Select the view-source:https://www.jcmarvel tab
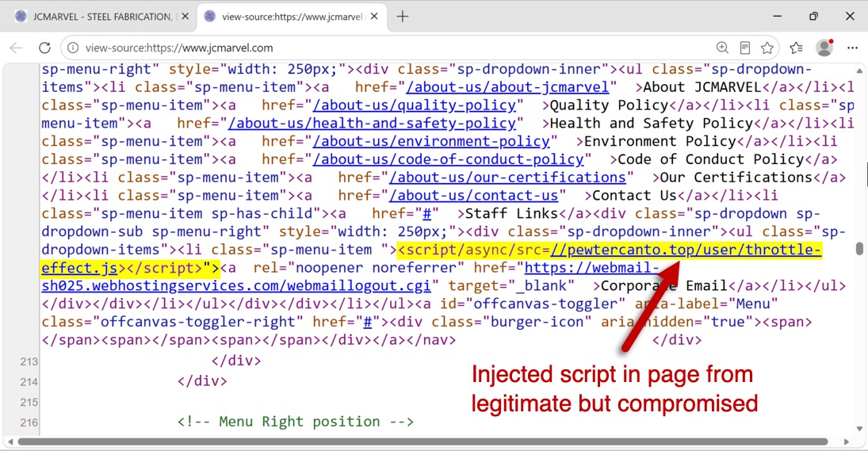 coord(291,17)
